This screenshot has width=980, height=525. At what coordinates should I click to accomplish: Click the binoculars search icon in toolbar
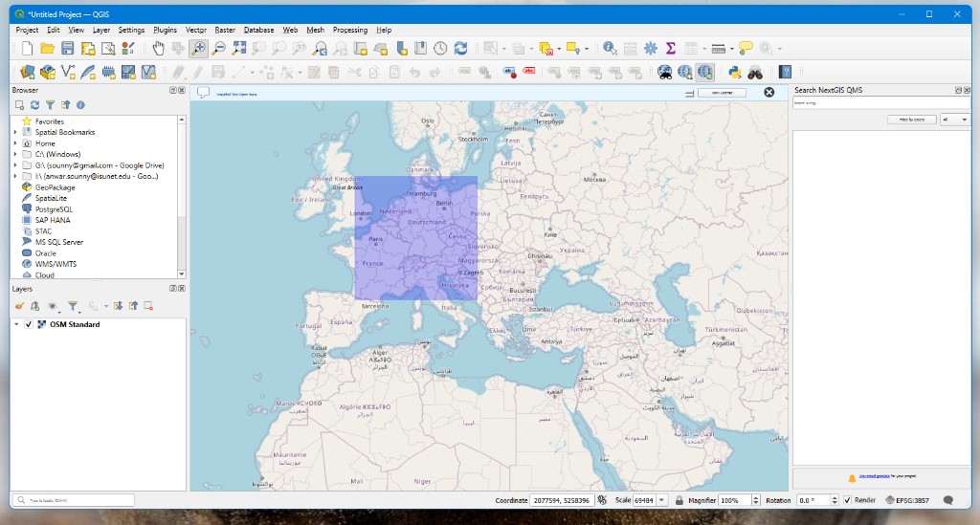point(755,72)
